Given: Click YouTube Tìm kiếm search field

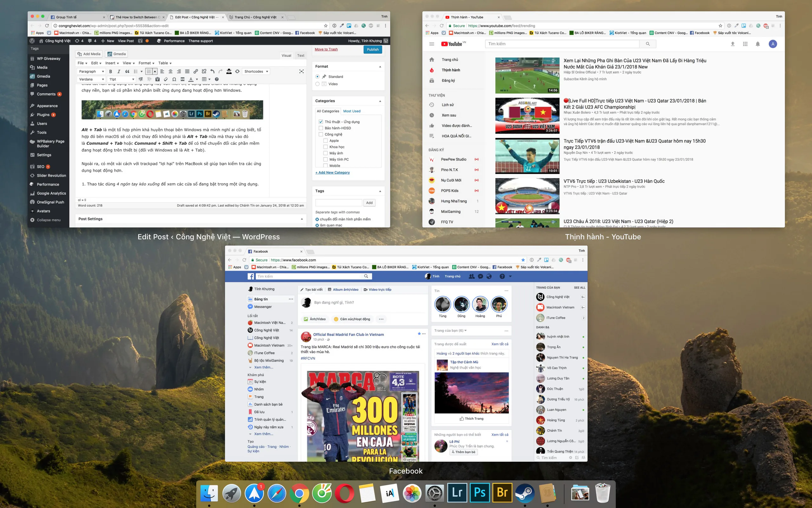Looking at the screenshot, I should (562, 44).
